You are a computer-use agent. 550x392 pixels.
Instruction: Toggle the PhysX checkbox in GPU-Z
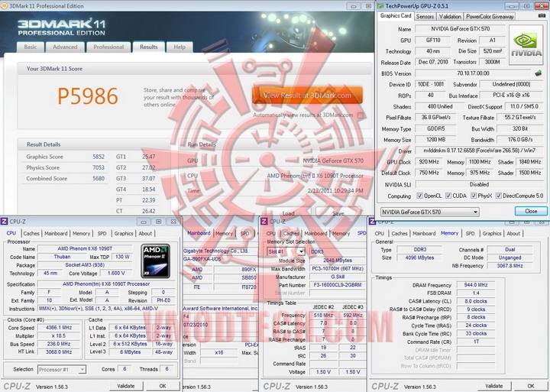pyautogui.click(x=473, y=196)
